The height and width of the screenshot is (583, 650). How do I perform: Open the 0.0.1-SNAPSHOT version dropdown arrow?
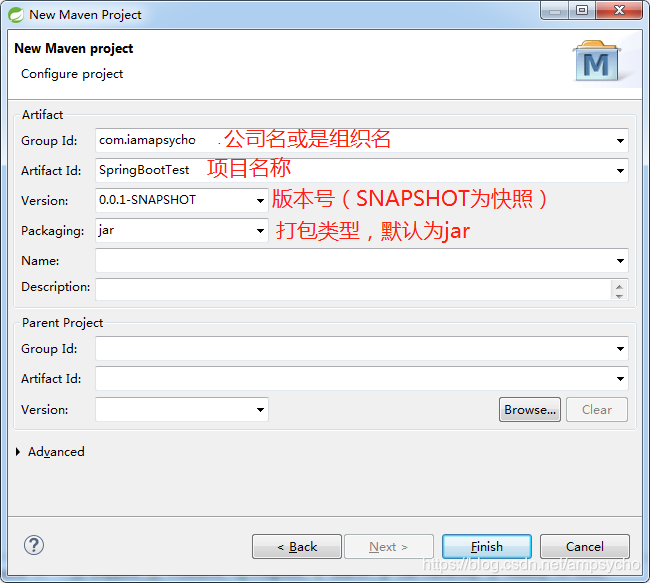[260, 201]
